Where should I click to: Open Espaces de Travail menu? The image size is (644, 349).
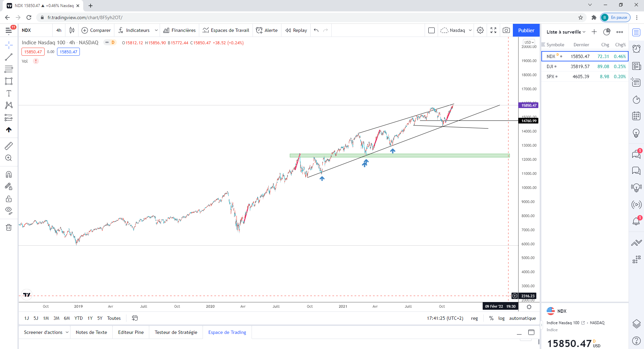tap(226, 31)
